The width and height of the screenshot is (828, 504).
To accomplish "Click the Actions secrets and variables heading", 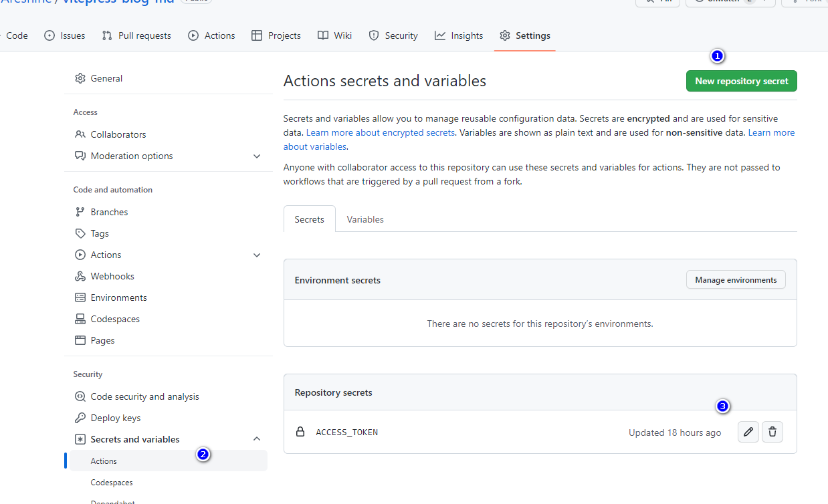I will click(x=385, y=81).
